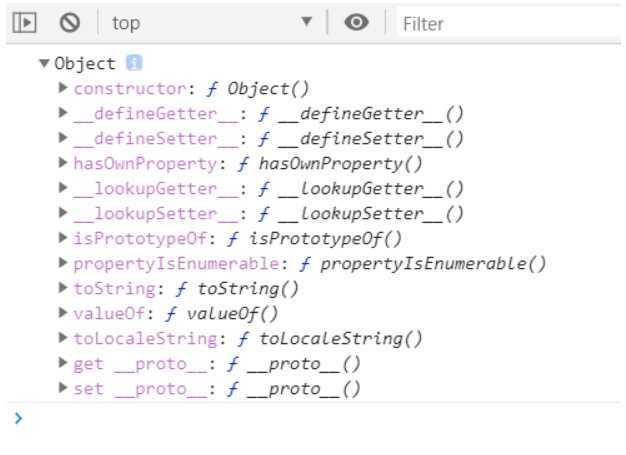Open live expression eye icon
626x455 pixels.
[x=356, y=23]
